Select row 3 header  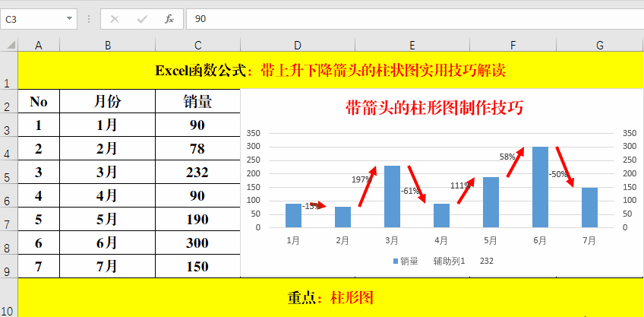[9, 125]
